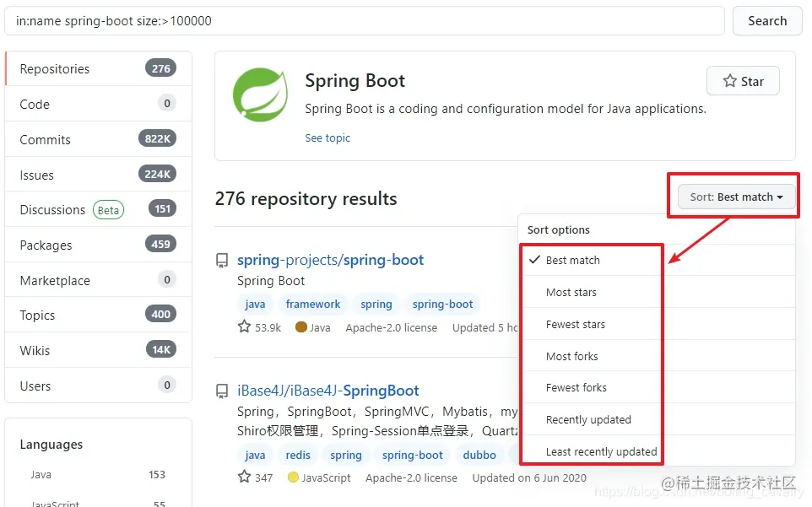
Task: Click the dubbo topic tag
Action: [x=479, y=455]
